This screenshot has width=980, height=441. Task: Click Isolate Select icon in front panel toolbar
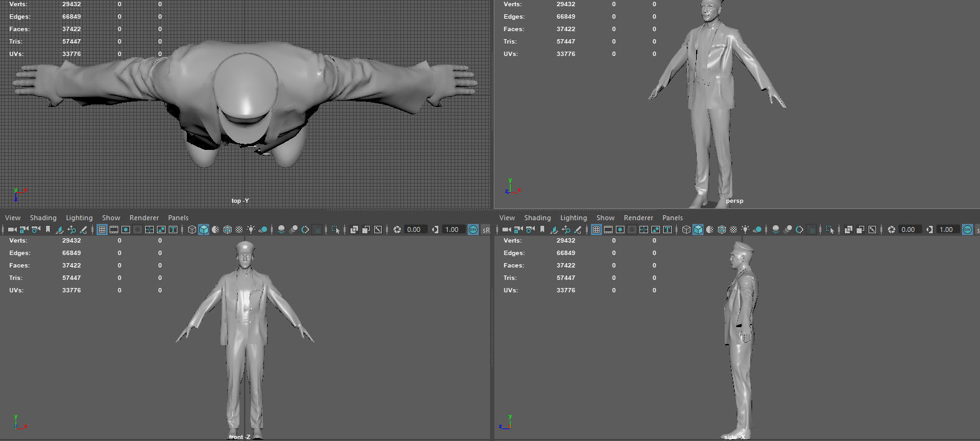(336, 230)
